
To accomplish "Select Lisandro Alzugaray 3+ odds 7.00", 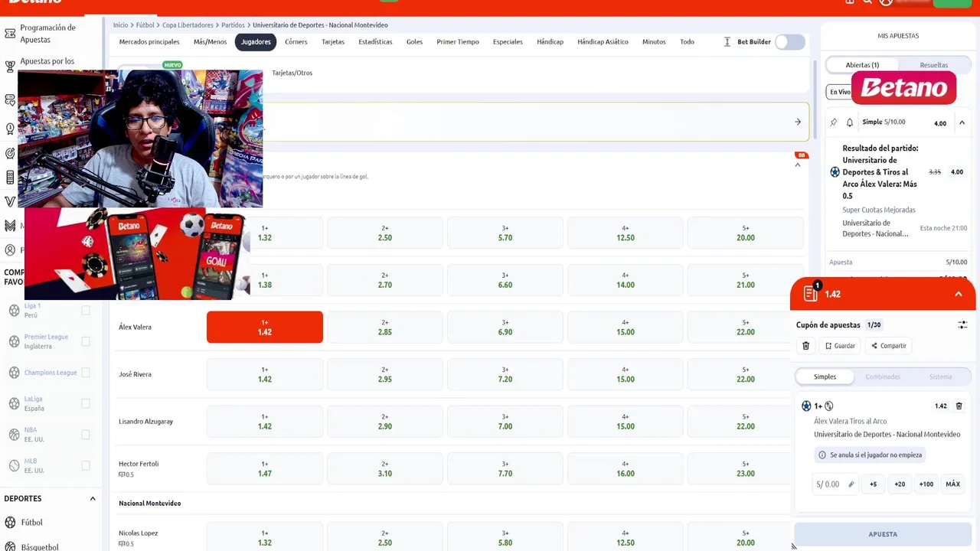I will pyautogui.click(x=505, y=422).
